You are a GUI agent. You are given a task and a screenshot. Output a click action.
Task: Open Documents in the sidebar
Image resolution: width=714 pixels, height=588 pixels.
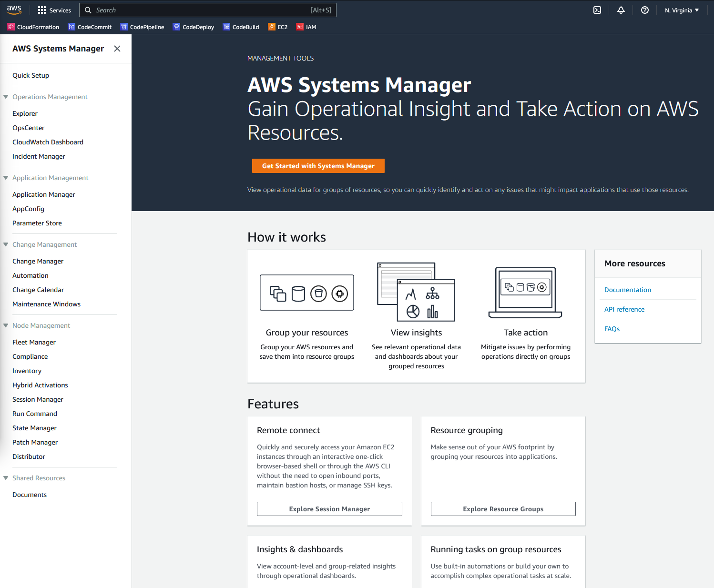pos(30,495)
